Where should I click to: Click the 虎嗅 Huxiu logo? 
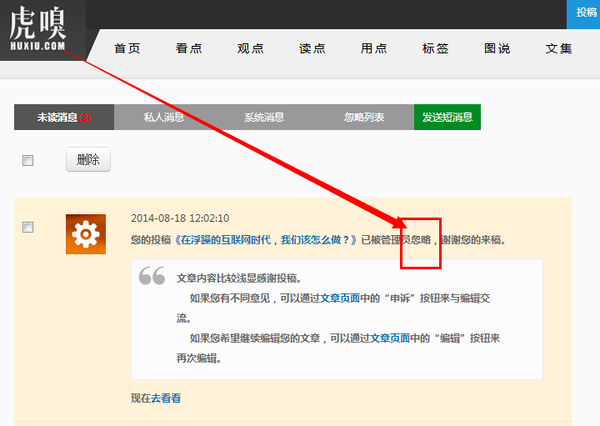41,30
